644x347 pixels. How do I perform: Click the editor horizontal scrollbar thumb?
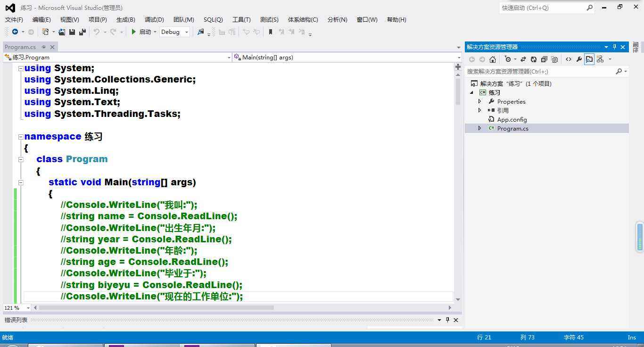pos(156,307)
